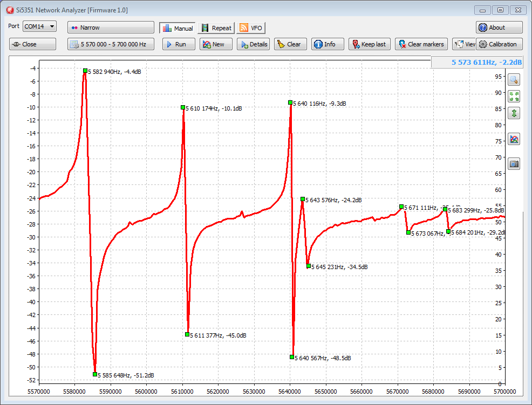Close the COM port connection
532x405 pixels.
[x=32, y=44]
